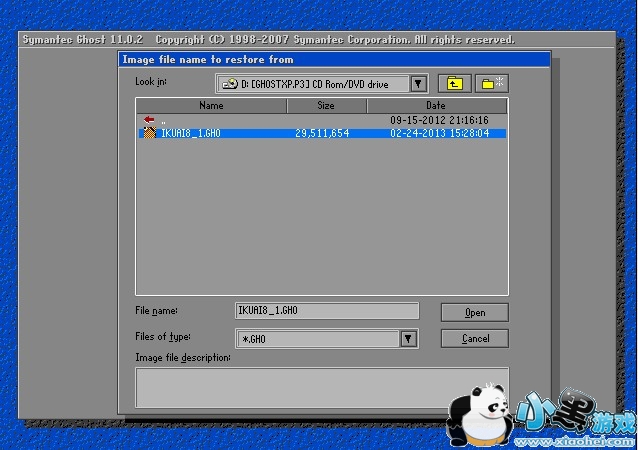The width and height of the screenshot is (638, 450).
Task: Click the IKUAI8_1.GHO file icon
Action: coord(150,133)
